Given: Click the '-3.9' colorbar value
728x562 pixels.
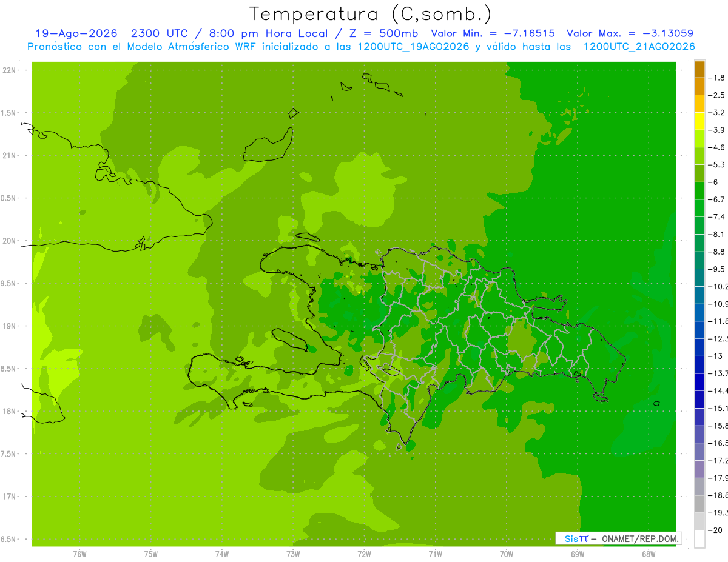Looking at the screenshot, I should [x=717, y=130].
